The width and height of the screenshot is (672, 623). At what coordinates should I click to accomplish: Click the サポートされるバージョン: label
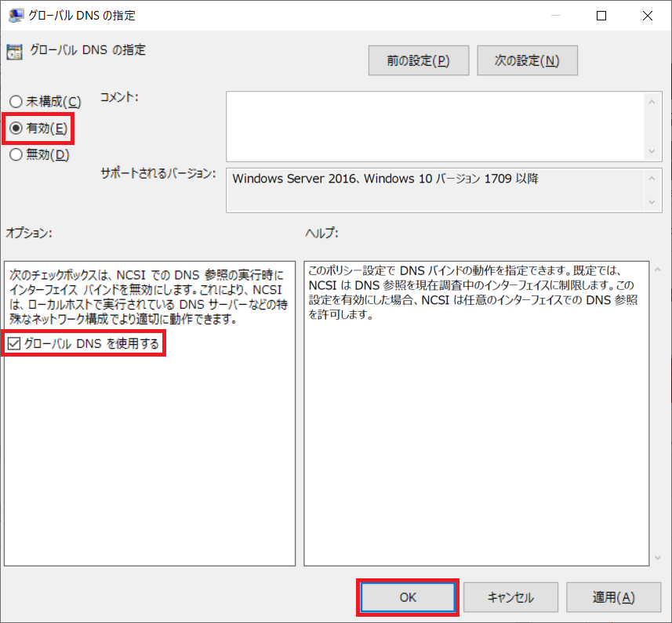click(158, 173)
